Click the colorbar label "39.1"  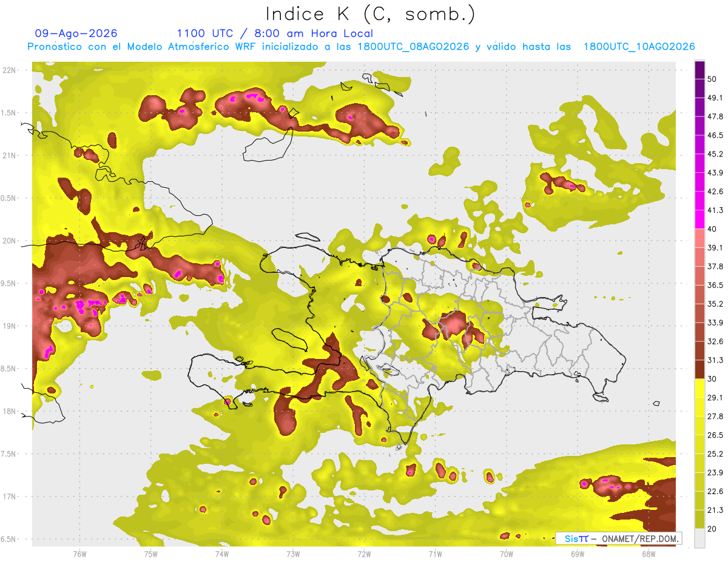pos(715,248)
